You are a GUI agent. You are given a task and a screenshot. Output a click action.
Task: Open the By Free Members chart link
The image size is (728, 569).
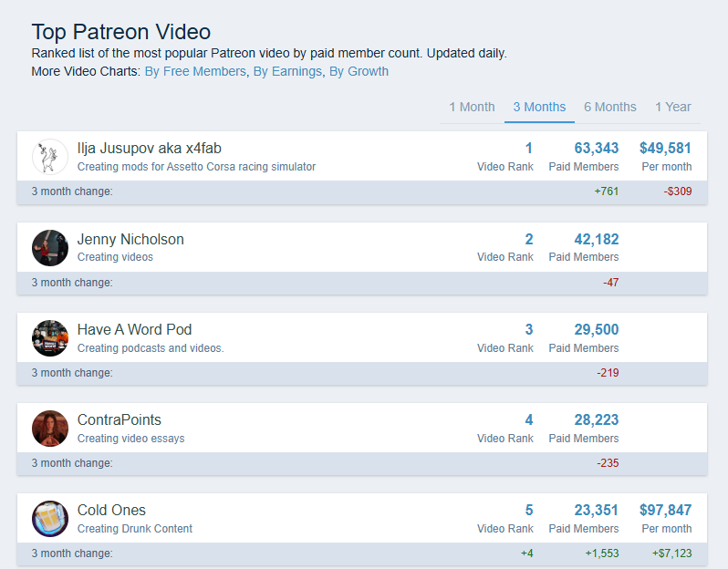pos(195,71)
